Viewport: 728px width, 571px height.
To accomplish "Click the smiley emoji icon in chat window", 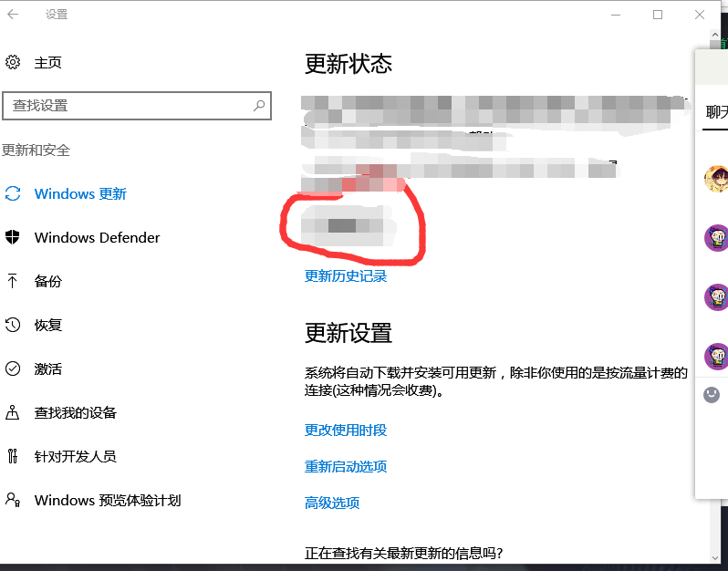I will pos(712,395).
